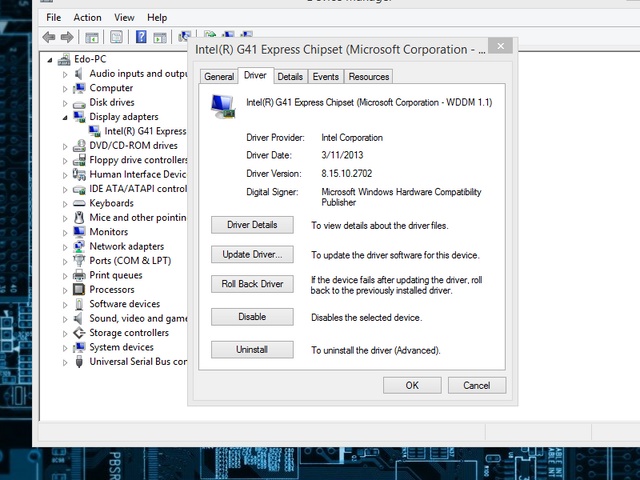
Task: Click the Display adapters icon
Action: [79, 117]
